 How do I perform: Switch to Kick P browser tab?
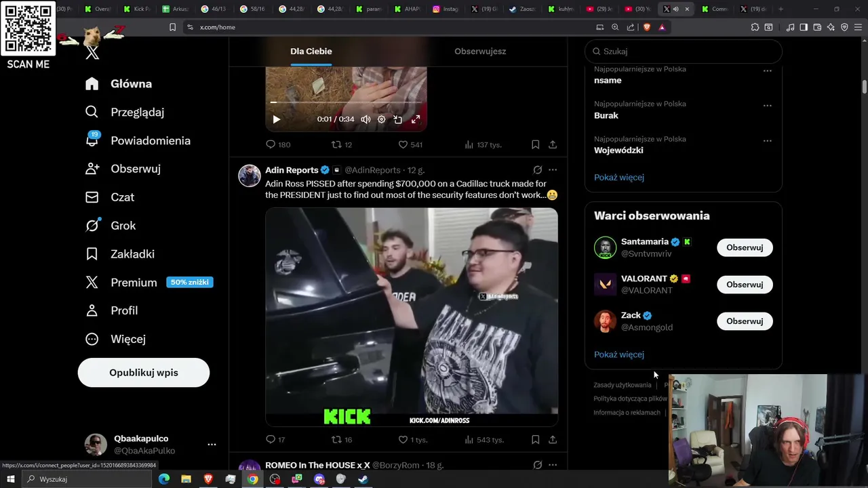[x=138, y=9]
